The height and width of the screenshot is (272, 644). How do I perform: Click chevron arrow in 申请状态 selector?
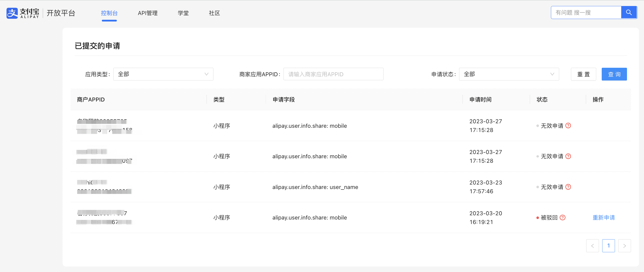point(552,74)
